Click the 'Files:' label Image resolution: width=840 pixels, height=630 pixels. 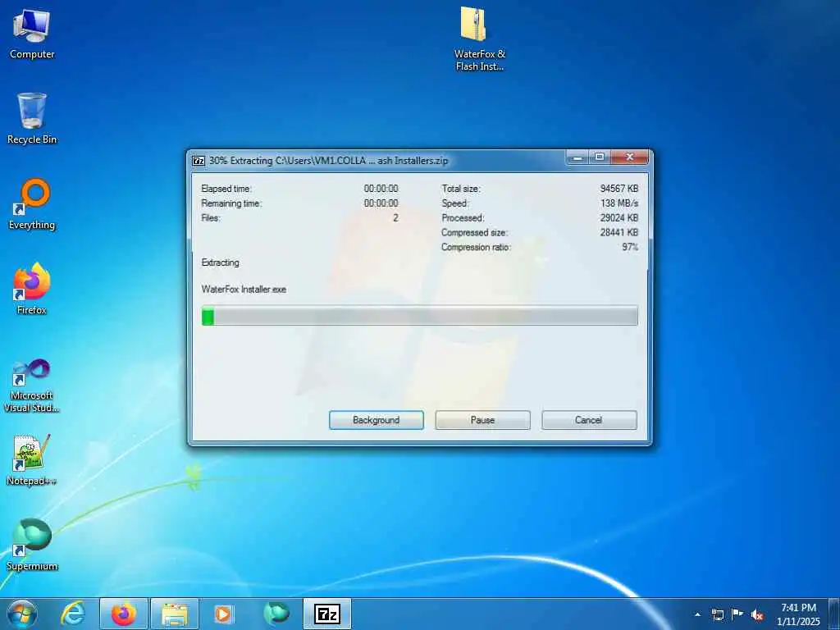coord(211,218)
